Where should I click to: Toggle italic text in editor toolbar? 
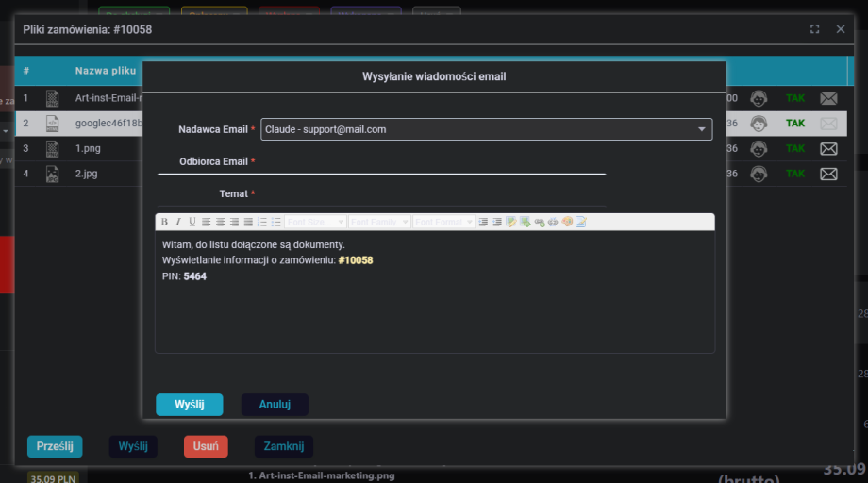178,223
